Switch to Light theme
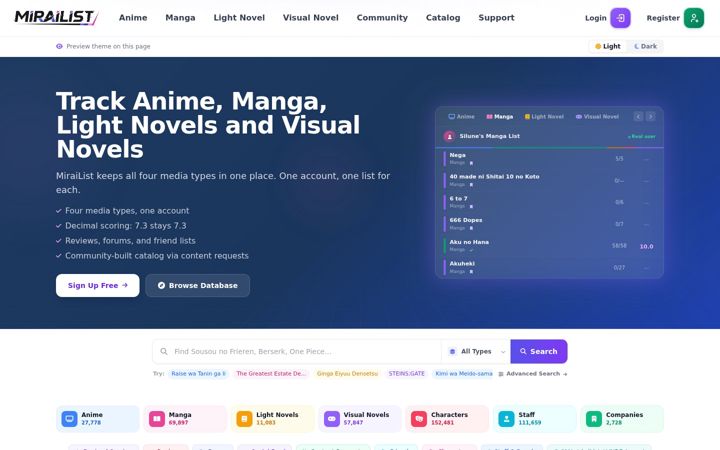This screenshot has height=450, width=720. [608, 46]
